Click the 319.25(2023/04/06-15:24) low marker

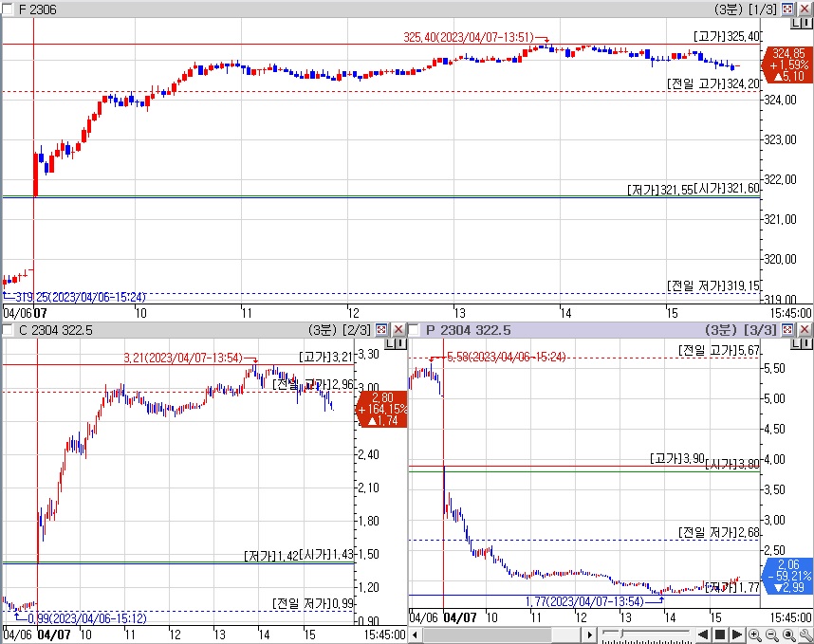tap(80, 298)
